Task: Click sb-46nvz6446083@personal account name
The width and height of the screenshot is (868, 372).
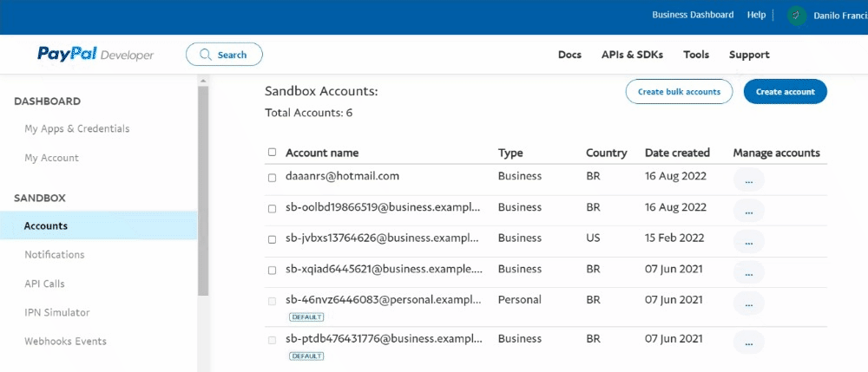Action: [383, 300]
